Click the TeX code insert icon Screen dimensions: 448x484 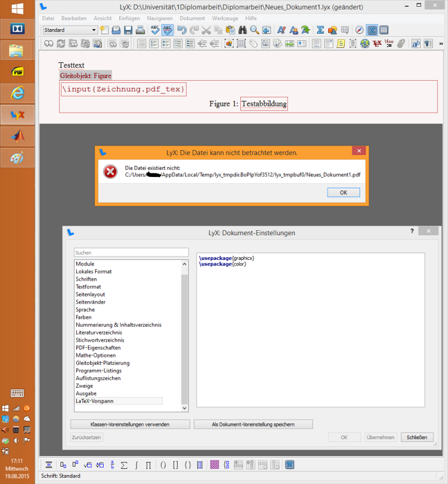[377, 44]
